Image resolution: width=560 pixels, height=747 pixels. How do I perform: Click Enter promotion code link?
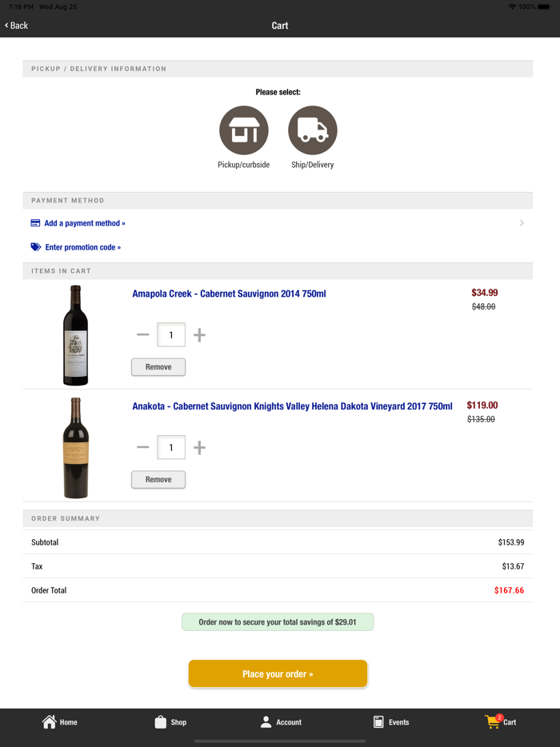[82, 247]
